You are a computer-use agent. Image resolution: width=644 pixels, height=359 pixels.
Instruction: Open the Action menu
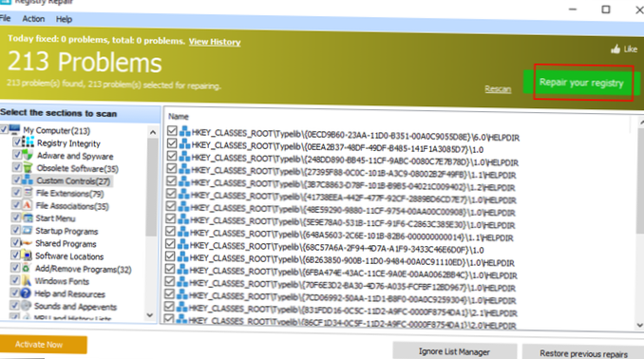pos(33,19)
